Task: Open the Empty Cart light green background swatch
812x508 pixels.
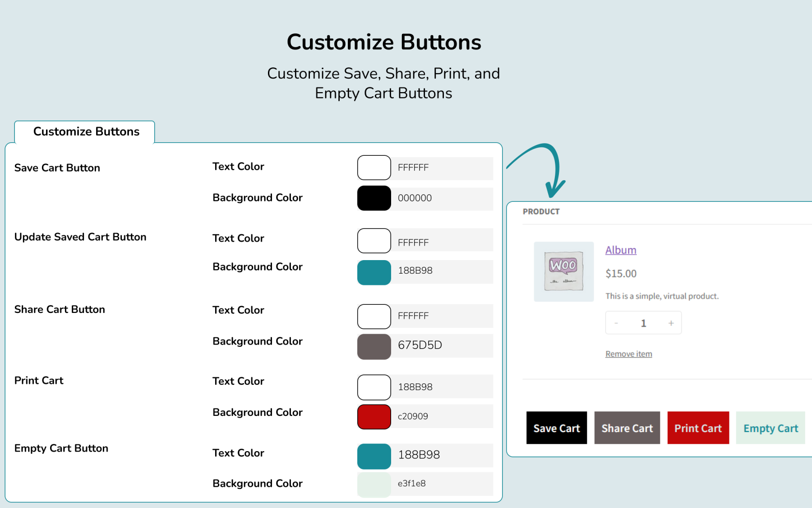Action: [374, 485]
